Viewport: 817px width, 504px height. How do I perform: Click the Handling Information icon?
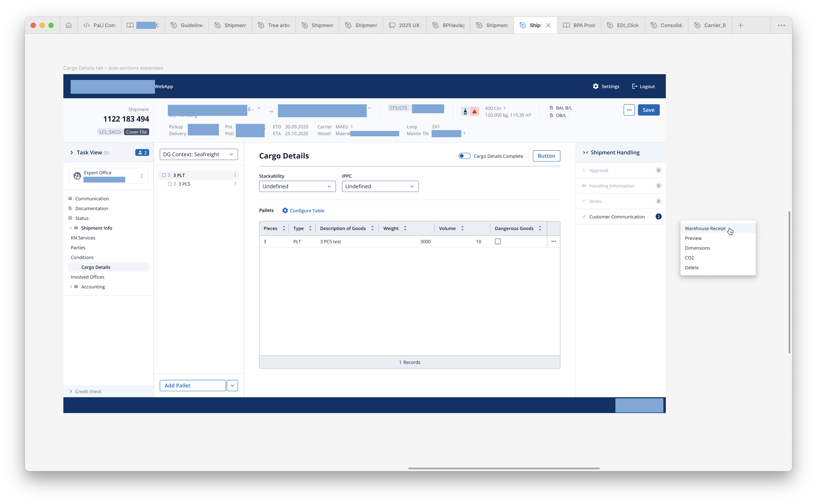tap(584, 186)
